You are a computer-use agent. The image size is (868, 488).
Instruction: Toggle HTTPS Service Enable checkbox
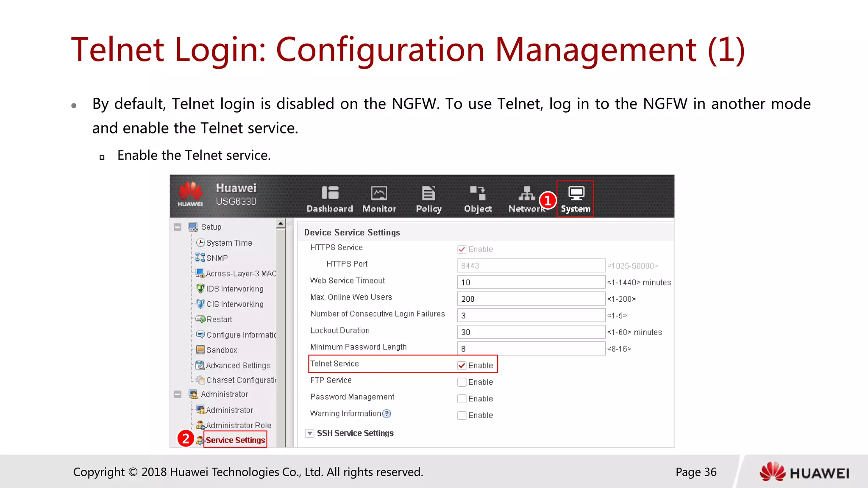tap(462, 250)
